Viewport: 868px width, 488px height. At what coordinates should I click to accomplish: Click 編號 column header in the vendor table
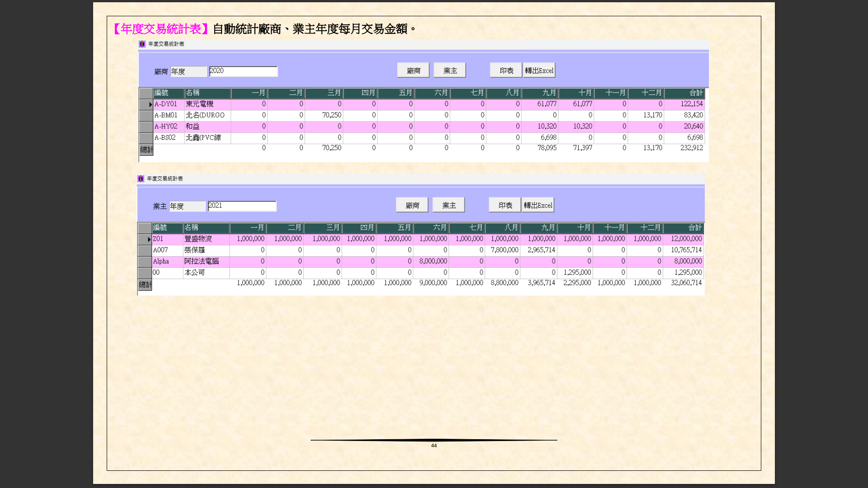click(x=169, y=93)
